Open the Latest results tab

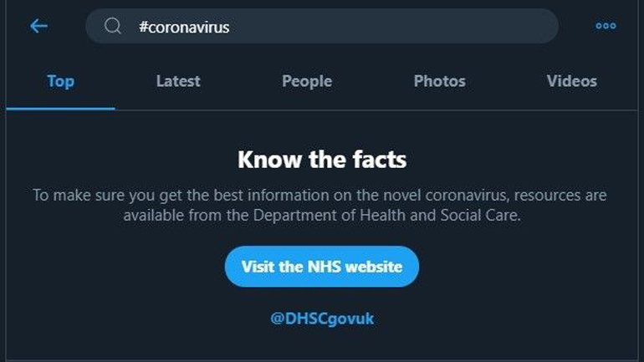pos(178,81)
